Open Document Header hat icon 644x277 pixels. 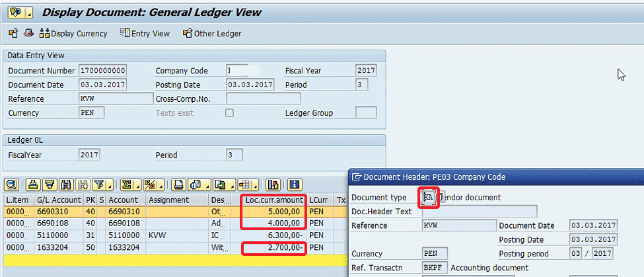[28, 33]
